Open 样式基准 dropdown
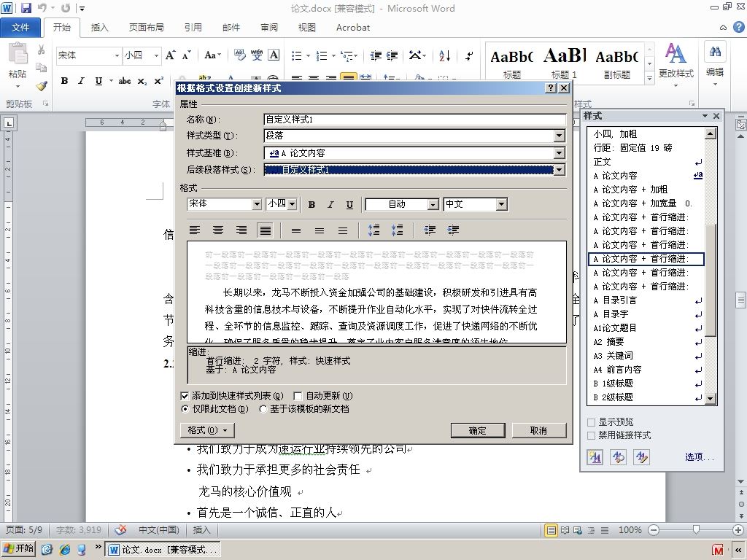The width and height of the screenshot is (747, 560). [x=560, y=153]
